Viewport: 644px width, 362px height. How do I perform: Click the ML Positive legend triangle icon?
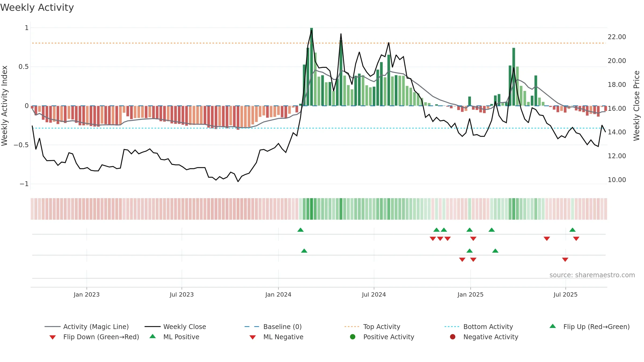(x=152, y=336)
